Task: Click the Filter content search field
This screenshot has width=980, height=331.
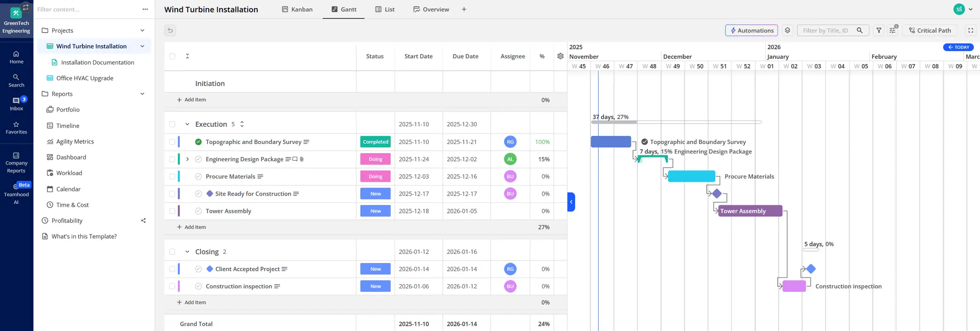Action: point(86,9)
